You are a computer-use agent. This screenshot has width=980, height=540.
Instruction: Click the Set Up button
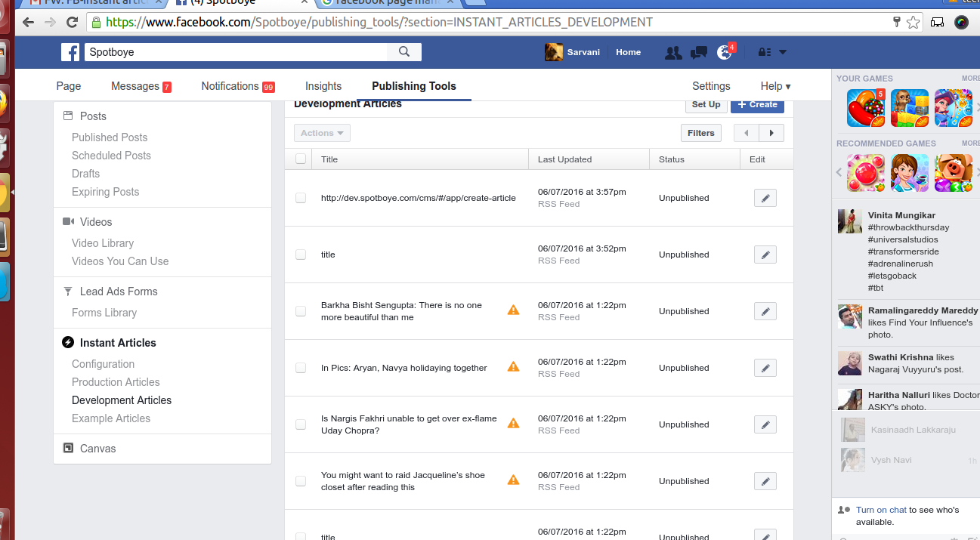click(706, 105)
